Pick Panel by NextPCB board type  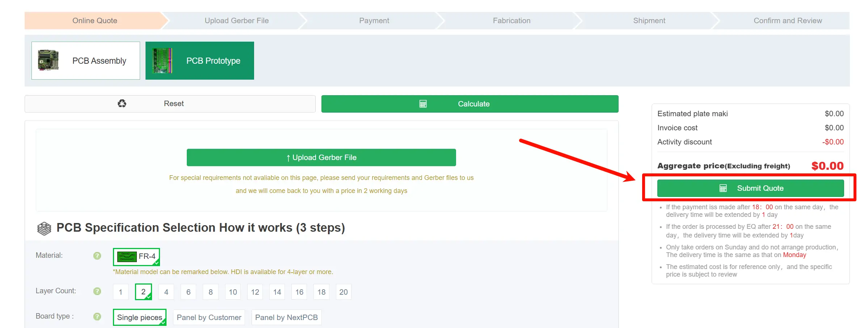(286, 318)
